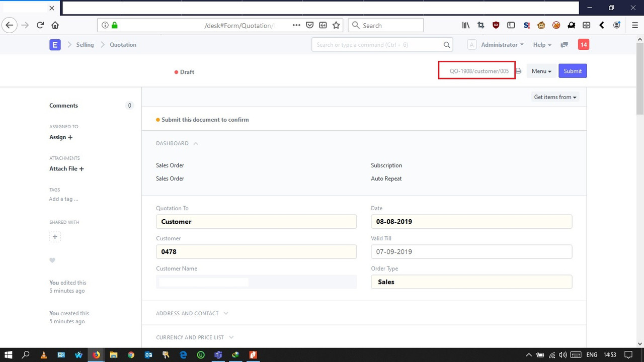Click Attach File + in the sidebar
The image size is (644, 362).
(66, 169)
